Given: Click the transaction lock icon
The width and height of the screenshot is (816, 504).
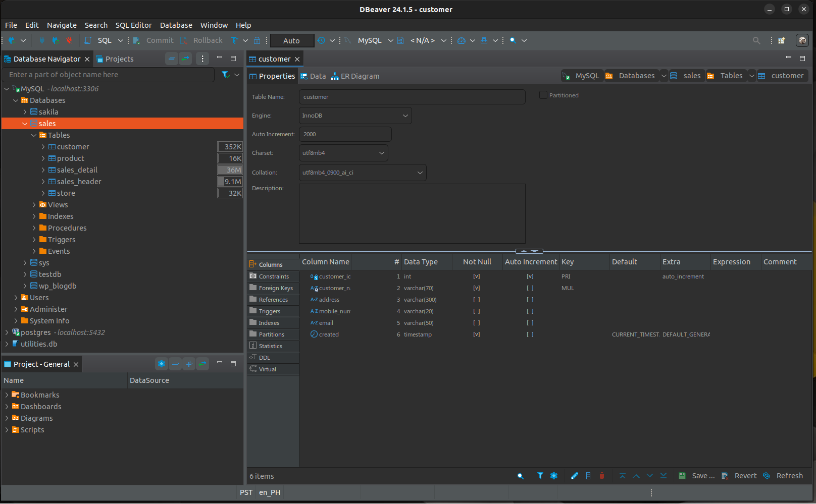Looking at the screenshot, I should [x=257, y=40].
